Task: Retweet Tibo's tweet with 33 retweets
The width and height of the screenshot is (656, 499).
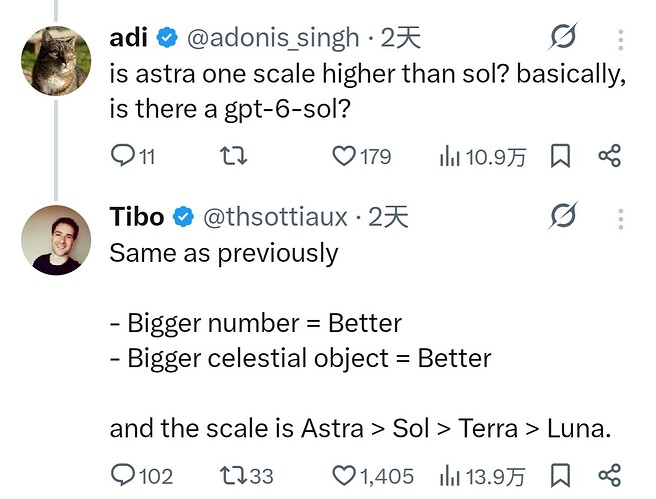Action: pos(247,476)
